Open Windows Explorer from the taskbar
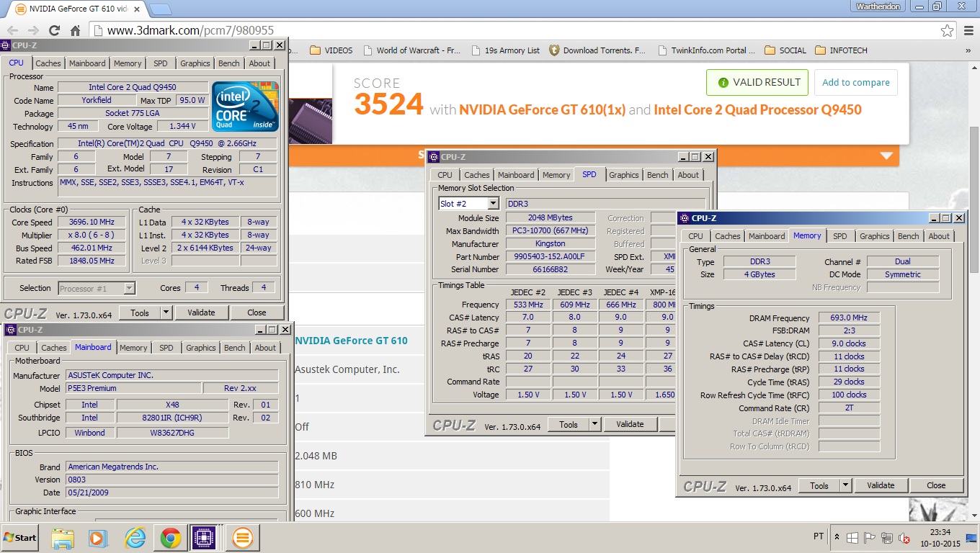This screenshot has height=553, width=980. click(x=63, y=538)
